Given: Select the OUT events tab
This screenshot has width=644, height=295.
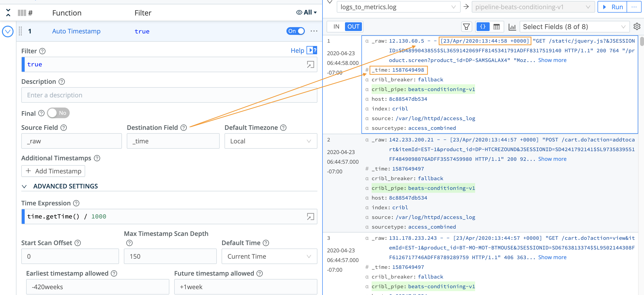Looking at the screenshot, I should [353, 27].
